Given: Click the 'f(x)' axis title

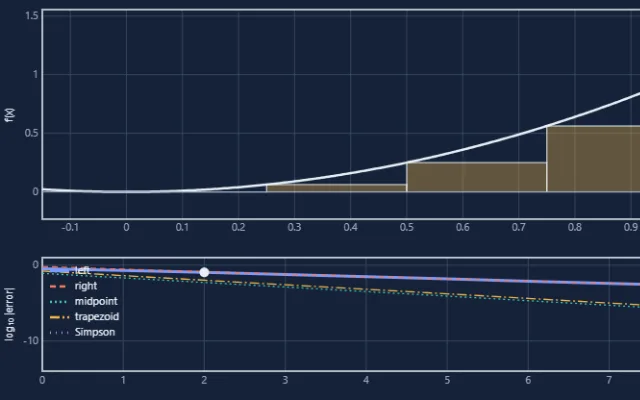Looking at the screenshot, I should pos(10,115).
